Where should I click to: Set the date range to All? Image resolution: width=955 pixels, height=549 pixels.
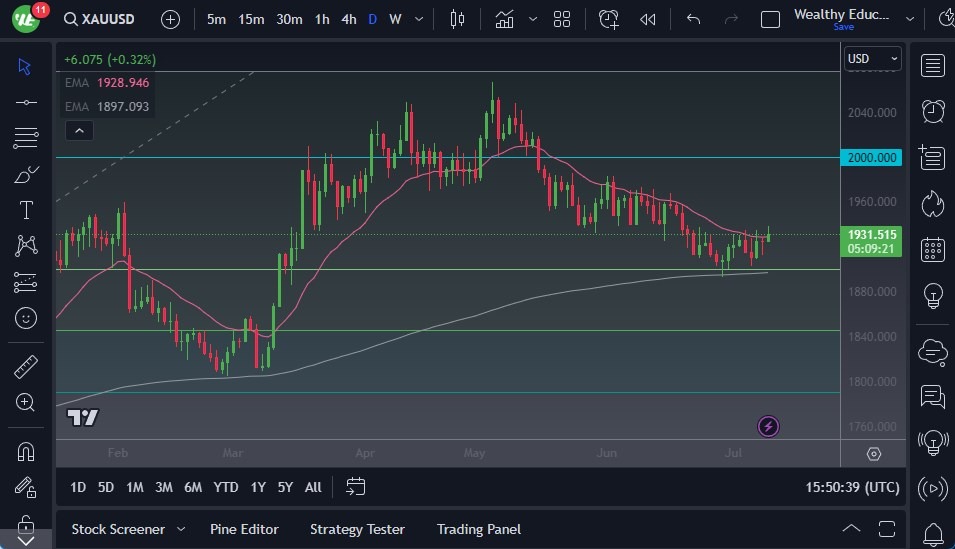click(x=313, y=487)
